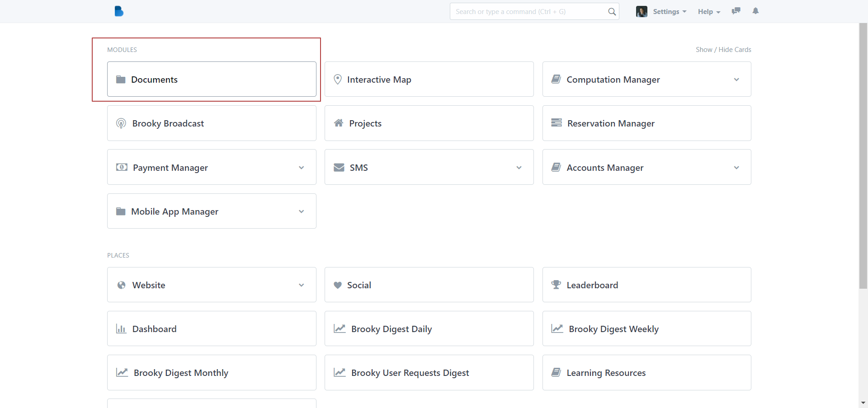Click the Show / Hide Cards link
The height and width of the screenshot is (408, 868).
tap(723, 50)
